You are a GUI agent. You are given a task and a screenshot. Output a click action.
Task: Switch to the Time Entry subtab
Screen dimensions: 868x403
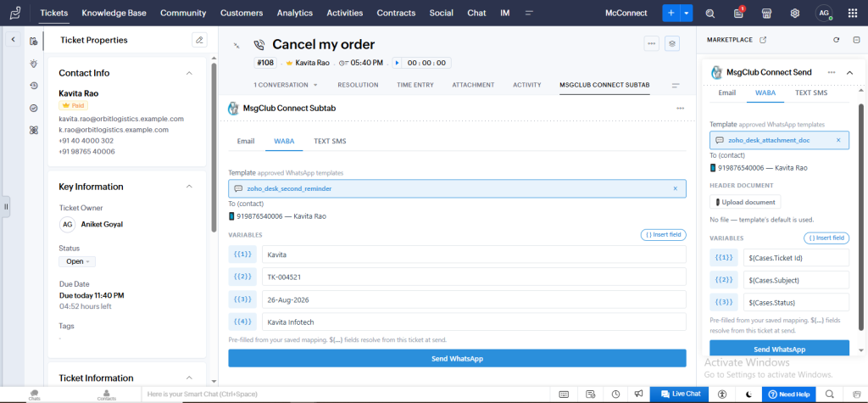tap(415, 85)
